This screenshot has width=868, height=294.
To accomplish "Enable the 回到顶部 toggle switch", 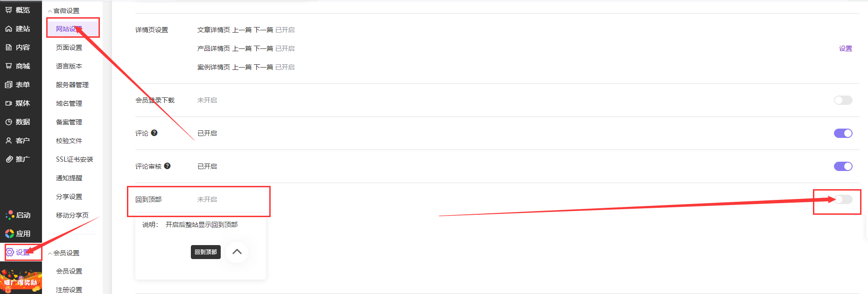I will click(x=843, y=199).
